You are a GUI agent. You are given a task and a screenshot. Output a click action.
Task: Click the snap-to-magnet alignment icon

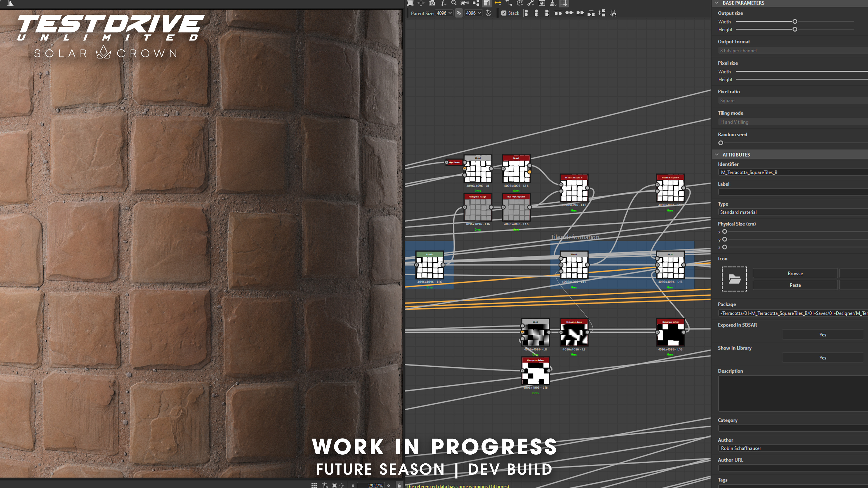[613, 13]
